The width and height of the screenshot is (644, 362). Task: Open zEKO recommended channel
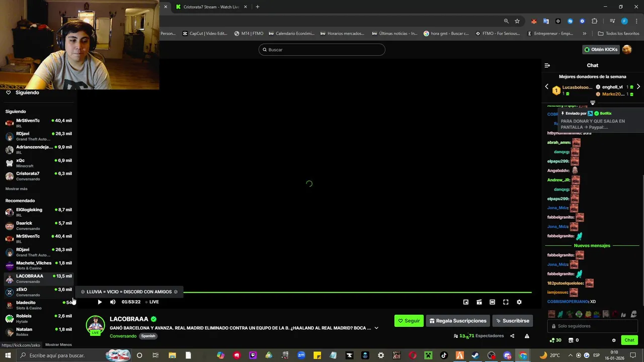point(38,292)
